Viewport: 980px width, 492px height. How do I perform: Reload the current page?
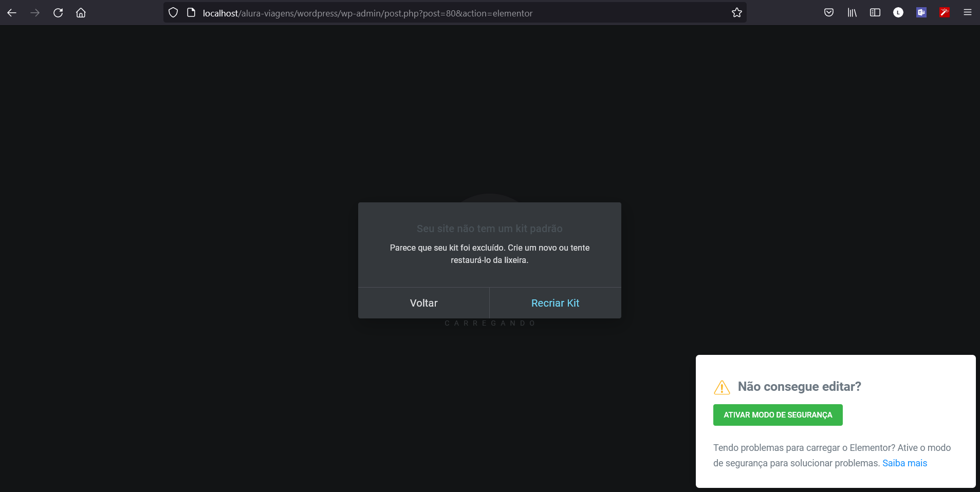coord(58,13)
